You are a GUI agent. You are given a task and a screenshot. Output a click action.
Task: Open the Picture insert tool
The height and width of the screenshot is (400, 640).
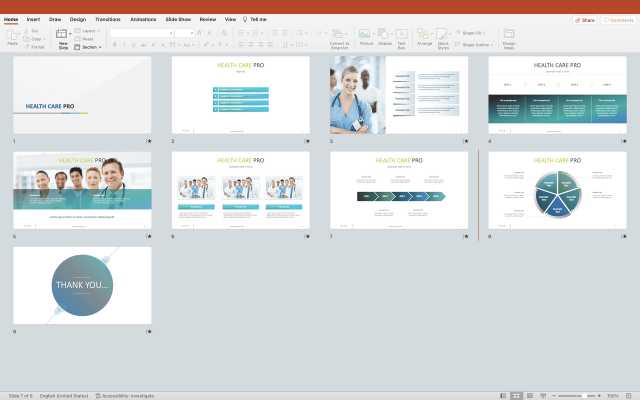tap(366, 35)
